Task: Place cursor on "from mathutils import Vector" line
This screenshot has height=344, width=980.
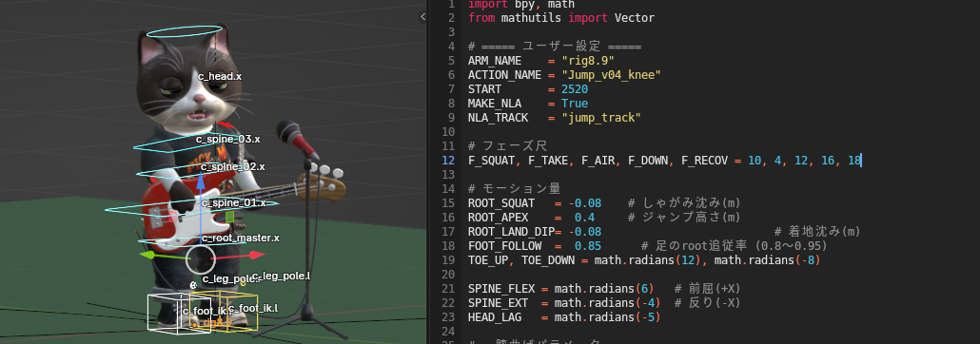Action: pos(561,18)
